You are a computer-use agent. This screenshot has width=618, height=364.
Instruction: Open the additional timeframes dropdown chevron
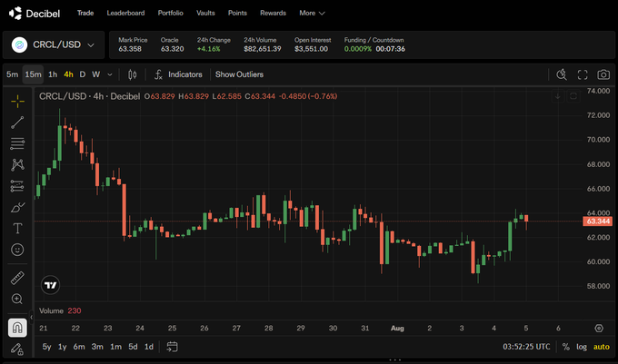[110, 74]
